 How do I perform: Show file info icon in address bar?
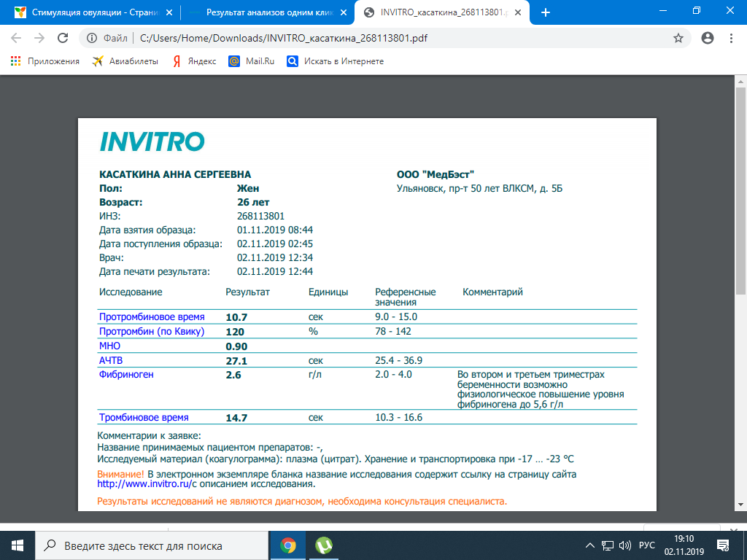[x=92, y=38]
